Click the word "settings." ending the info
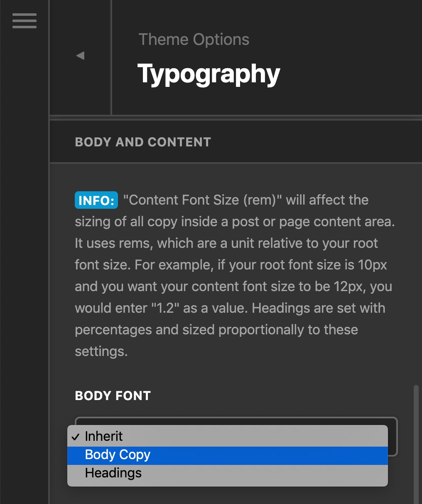Viewport: 422px width, 504px height. pyautogui.click(x=101, y=351)
